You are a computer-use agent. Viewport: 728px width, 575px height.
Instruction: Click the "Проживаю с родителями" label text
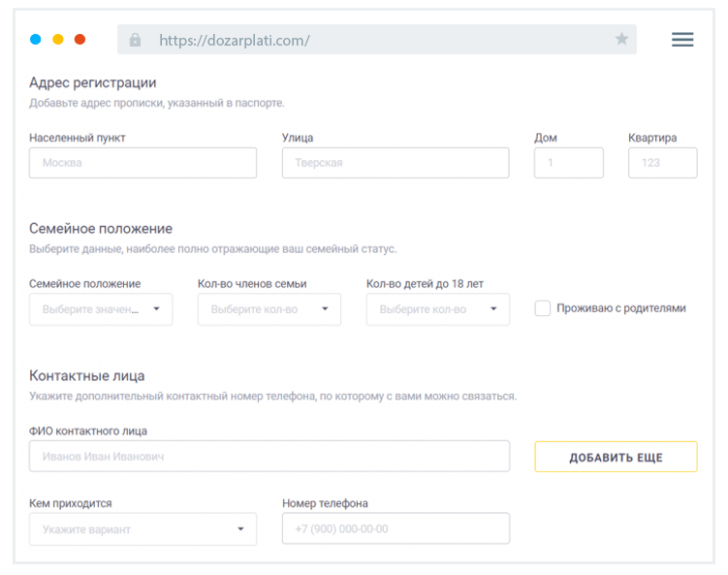click(x=620, y=308)
